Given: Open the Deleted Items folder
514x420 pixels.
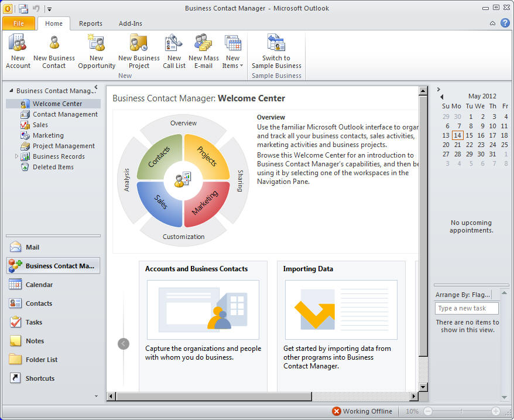Looking at the screenshot, I should tap(47, 167).
